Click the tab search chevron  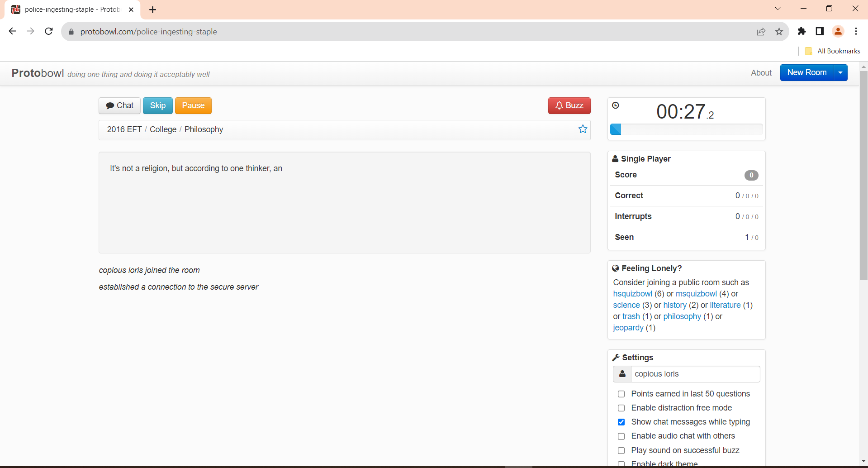pyautogui.click(x=778, y=9)
